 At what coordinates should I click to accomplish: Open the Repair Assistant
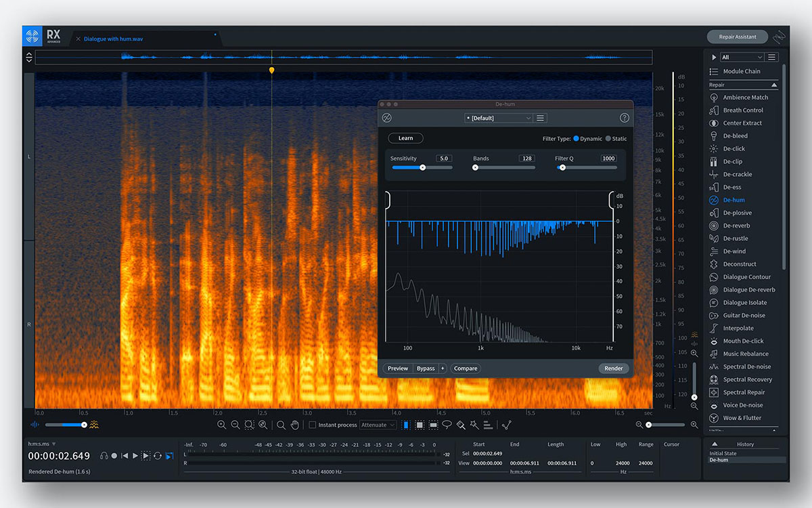point(738,37)
